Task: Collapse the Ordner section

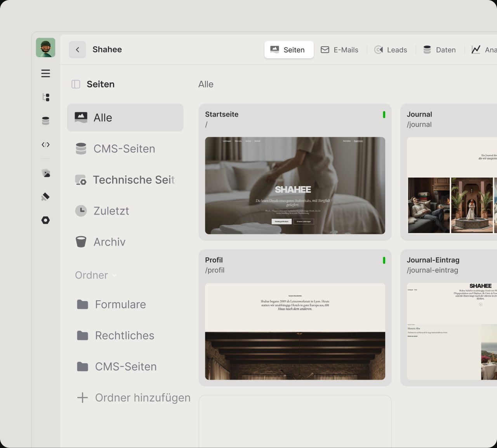Action: (96, 275)
